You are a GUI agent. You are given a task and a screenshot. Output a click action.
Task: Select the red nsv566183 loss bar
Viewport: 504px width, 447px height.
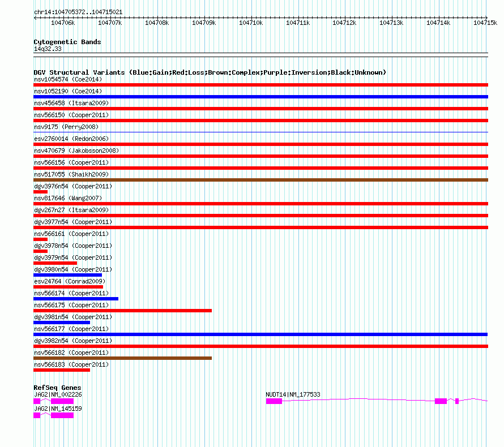tap(62, 370)
